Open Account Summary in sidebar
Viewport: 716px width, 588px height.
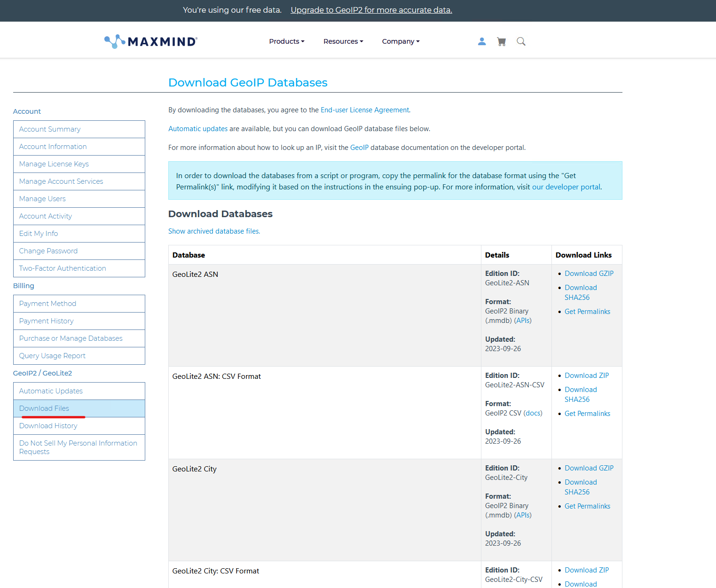[x=50, y=129]
